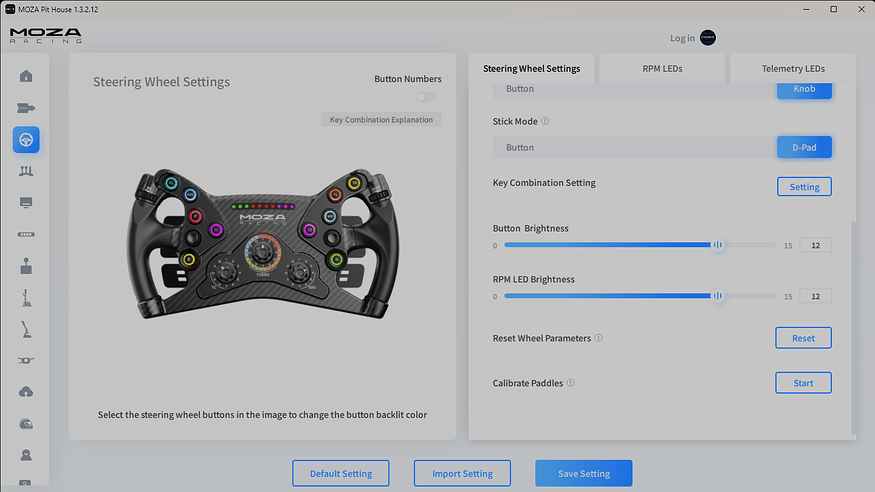Click the settings panel vertical scrollbar

click(853, 328)
